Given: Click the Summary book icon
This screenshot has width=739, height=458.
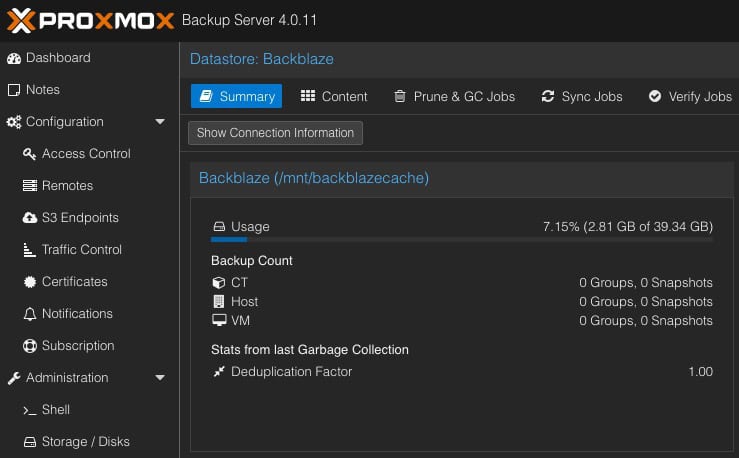Looking at the screenshot, I should coord(206,97).
